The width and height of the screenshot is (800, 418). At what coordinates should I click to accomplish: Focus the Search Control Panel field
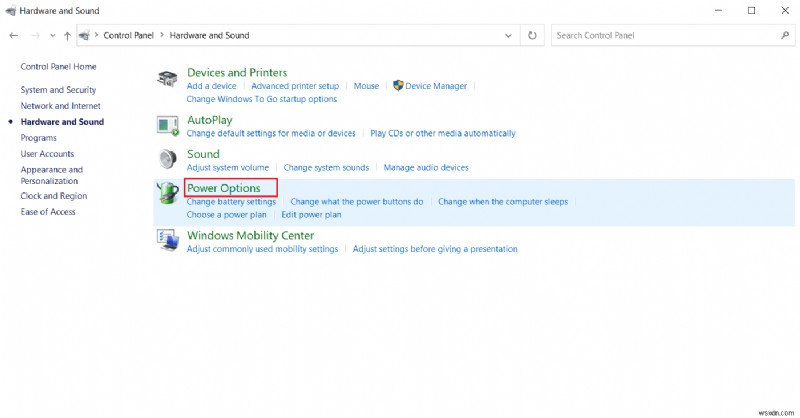[x=672, y=35]
